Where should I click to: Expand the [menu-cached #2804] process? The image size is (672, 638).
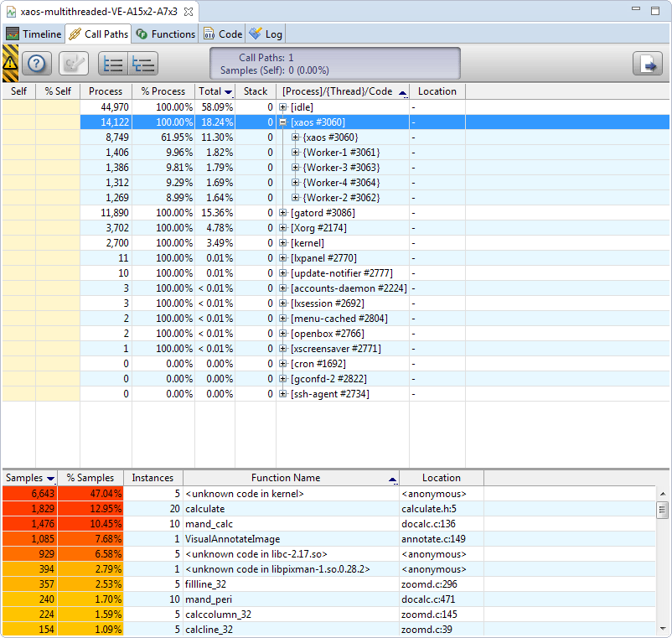pos(283,318)
